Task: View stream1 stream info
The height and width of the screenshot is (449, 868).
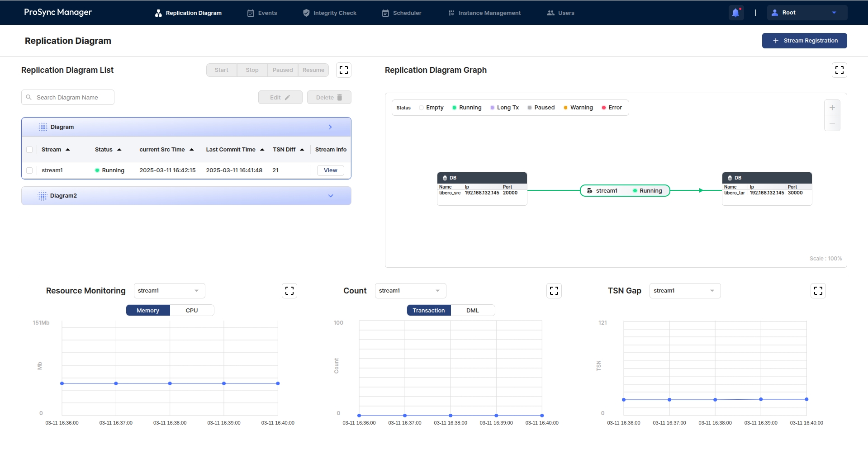Action: click(330, 170)
